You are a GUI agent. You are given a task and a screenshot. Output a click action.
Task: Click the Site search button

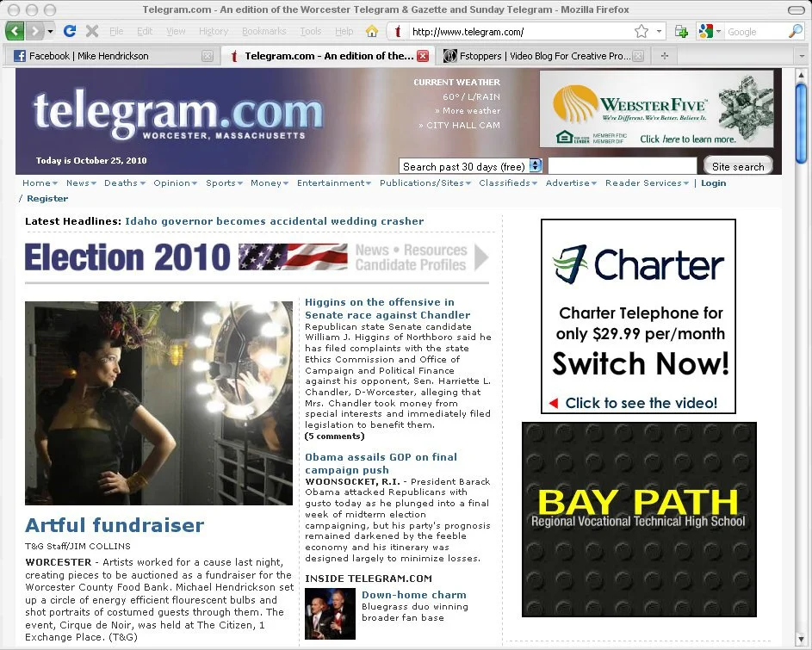[x=738, y=166]
